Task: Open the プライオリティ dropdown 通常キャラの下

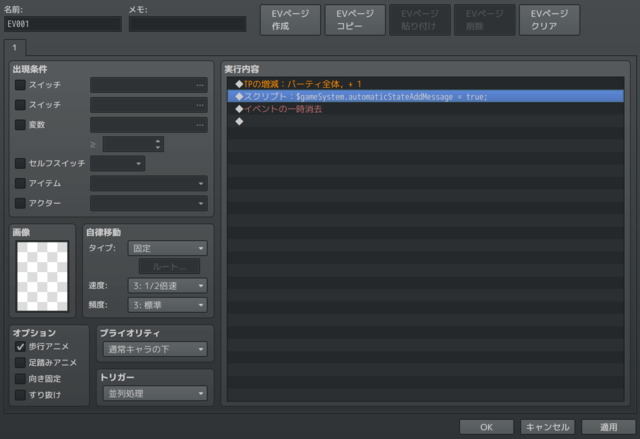Action: [155, 349]
